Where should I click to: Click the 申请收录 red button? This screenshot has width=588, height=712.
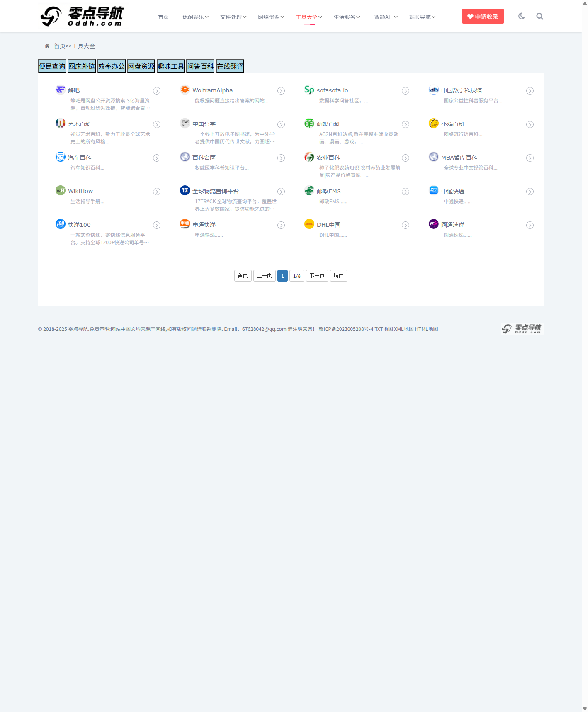(x=483, y=17)
